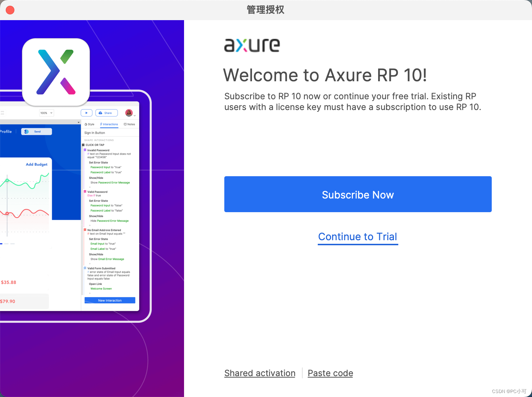Switch to the Notes tab in illustration
The height and width of the screenshot is (397, 532).
129,124
